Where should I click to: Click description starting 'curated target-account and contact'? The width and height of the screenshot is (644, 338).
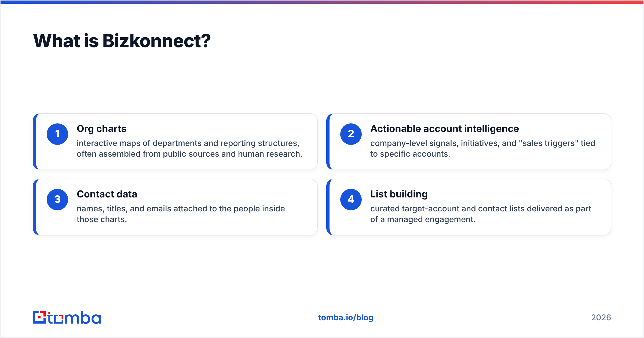click(x=481, y=214)
